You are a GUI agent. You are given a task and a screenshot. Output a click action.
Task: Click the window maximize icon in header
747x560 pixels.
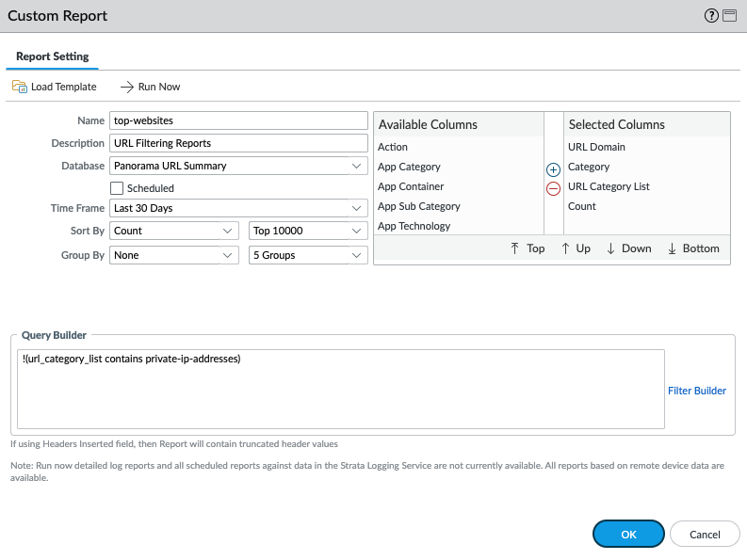point(729,16)
